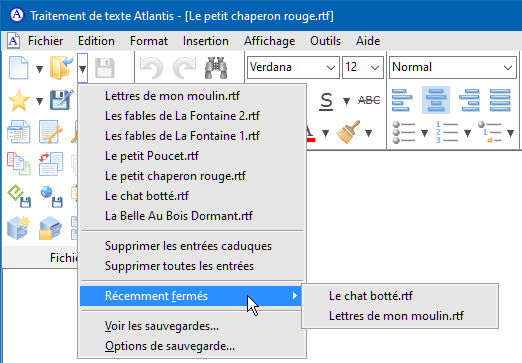Click the stacked colored document copies icon
Screen dimensions: 522x363
click(x=19, y=164)
